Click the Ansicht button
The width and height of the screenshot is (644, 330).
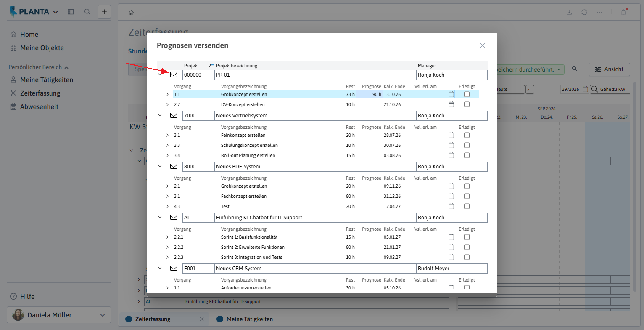tap(609, 69)
